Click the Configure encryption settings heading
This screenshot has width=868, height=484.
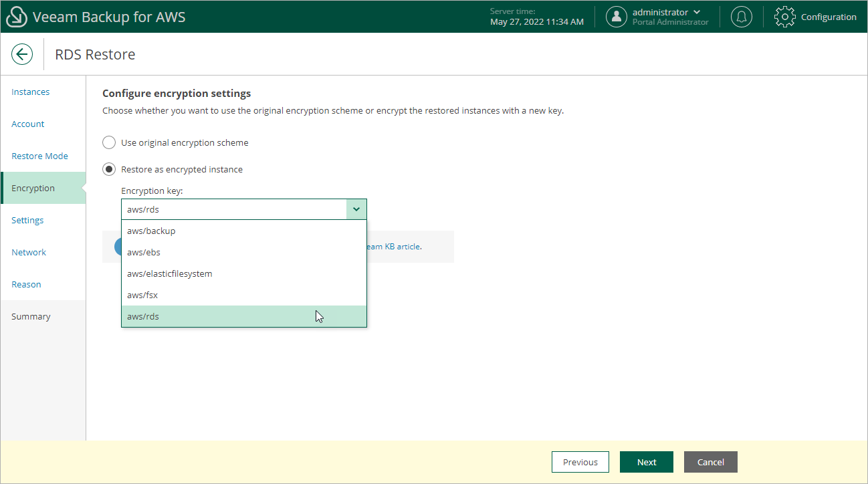click(x=177, y=93)
